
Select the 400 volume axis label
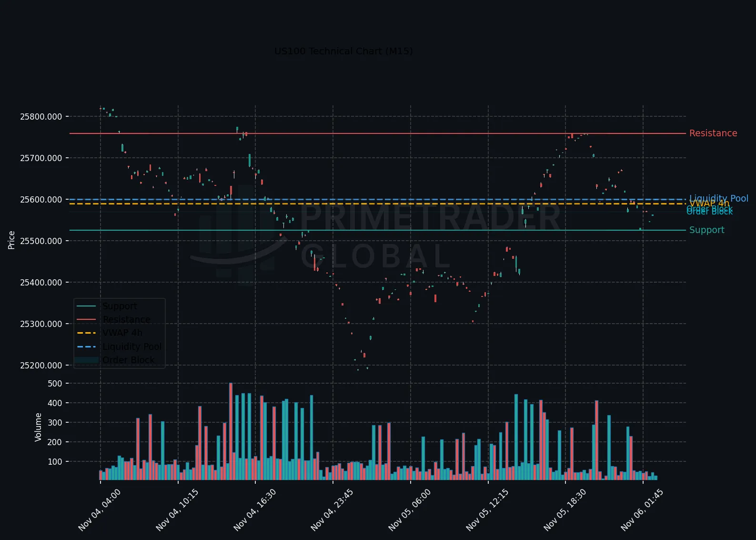pyautogui.click(x=55, y=403)
